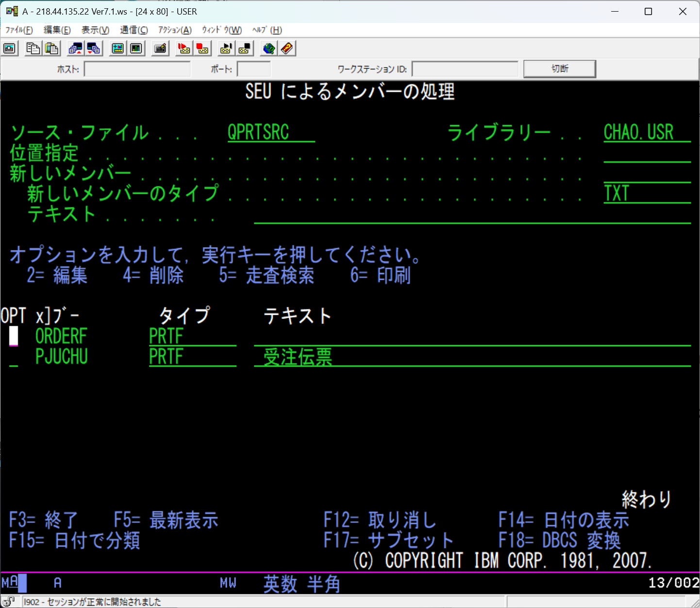Screen dimensions: 700x608
Task: Click the OPT field beside ORDERF
Action: coord(14,336)
